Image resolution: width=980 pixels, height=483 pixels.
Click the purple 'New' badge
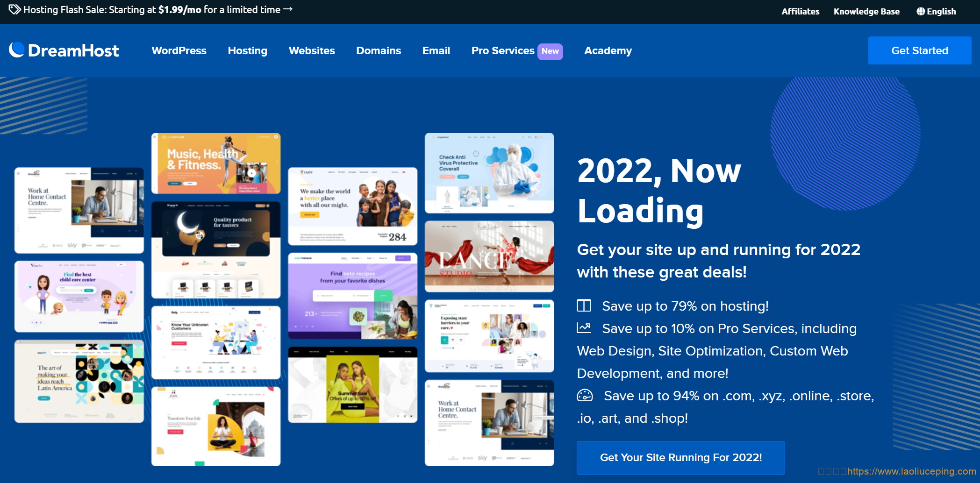click(550, 51)
